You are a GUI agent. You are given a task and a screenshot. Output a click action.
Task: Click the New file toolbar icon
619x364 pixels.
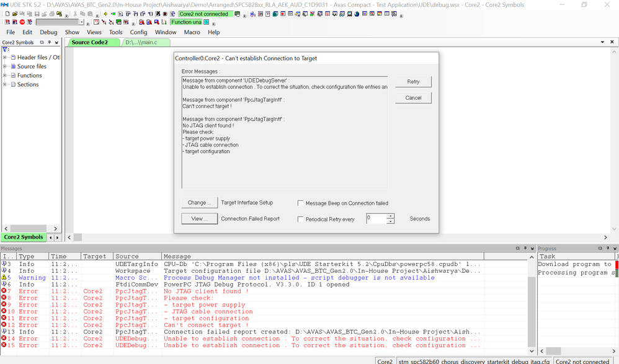pyautogui.click(x=7, y=14)
